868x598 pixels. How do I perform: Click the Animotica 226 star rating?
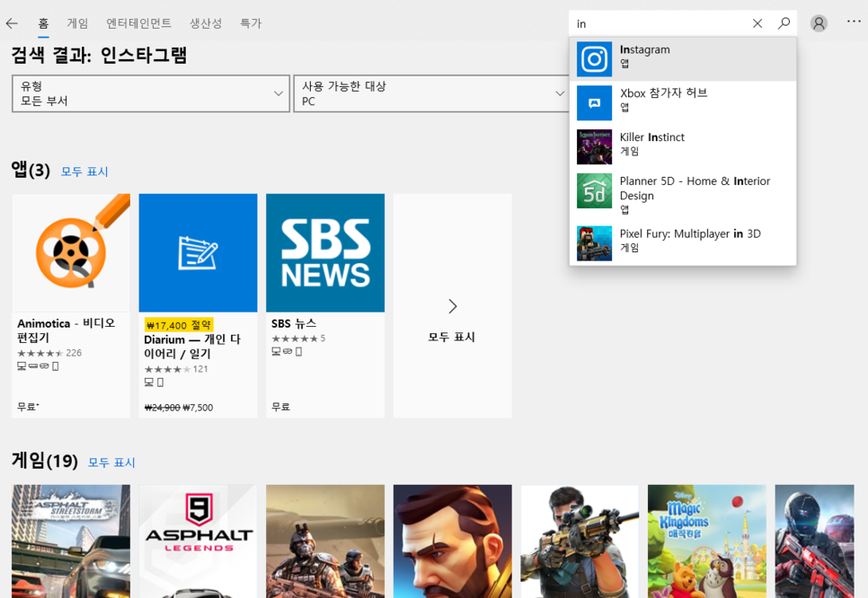[x=49, y=353]
